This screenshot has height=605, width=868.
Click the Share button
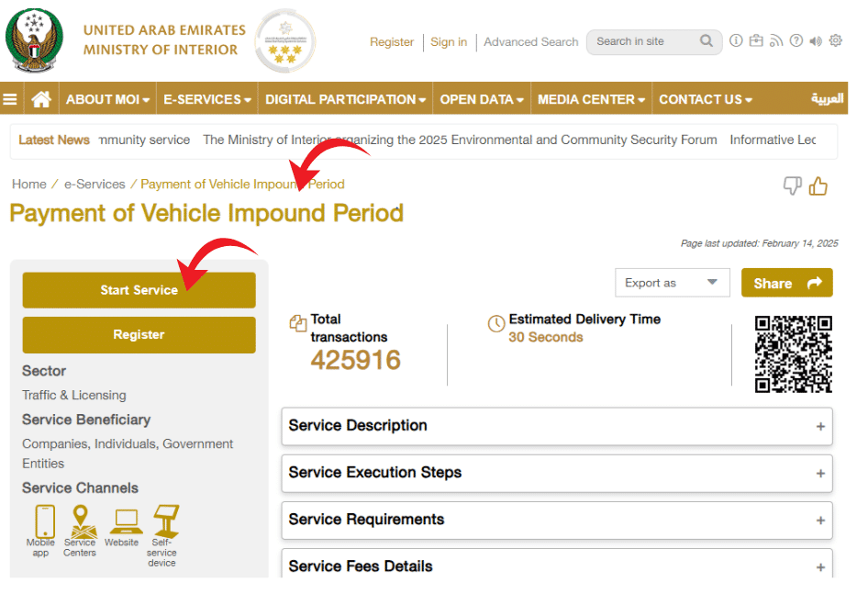click(x=786, y=283)
